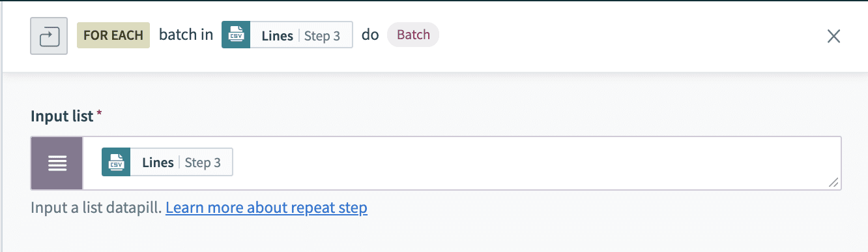This screenshot has height=252, width=868.
Task: Click the Step 3 text in input pill
Action: (203, 163)
